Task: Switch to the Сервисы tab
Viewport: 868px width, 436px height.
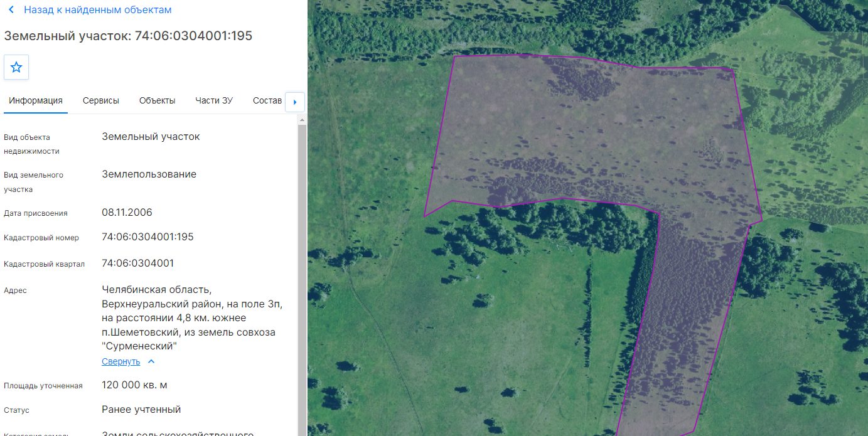Action: tap(101, 100)
